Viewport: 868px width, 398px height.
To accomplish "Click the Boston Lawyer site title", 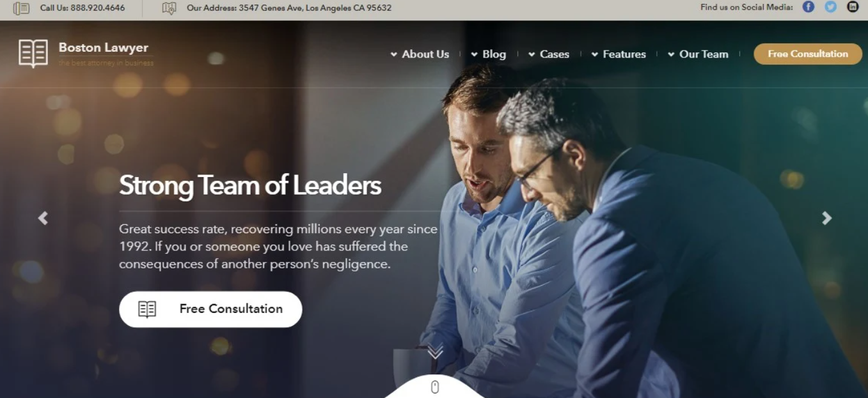I will pos(104,48).
